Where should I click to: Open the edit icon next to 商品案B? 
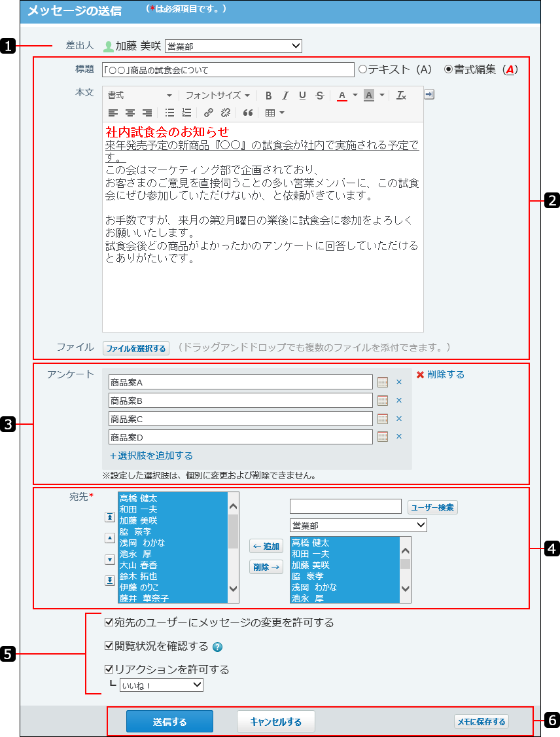click(x=383, y=401)
